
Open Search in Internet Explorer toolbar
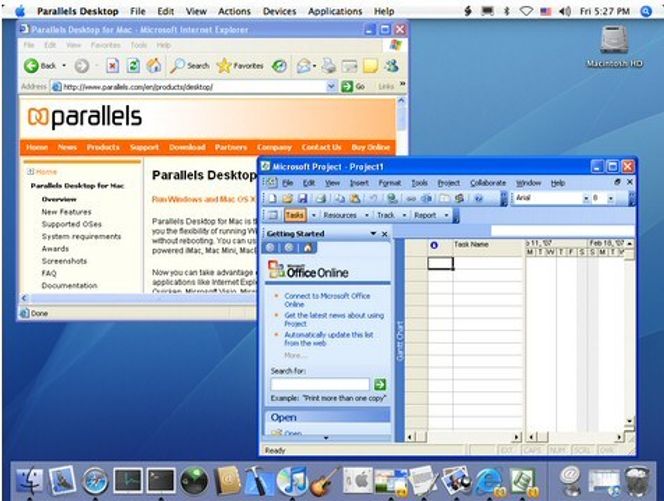tap(190, 66)
